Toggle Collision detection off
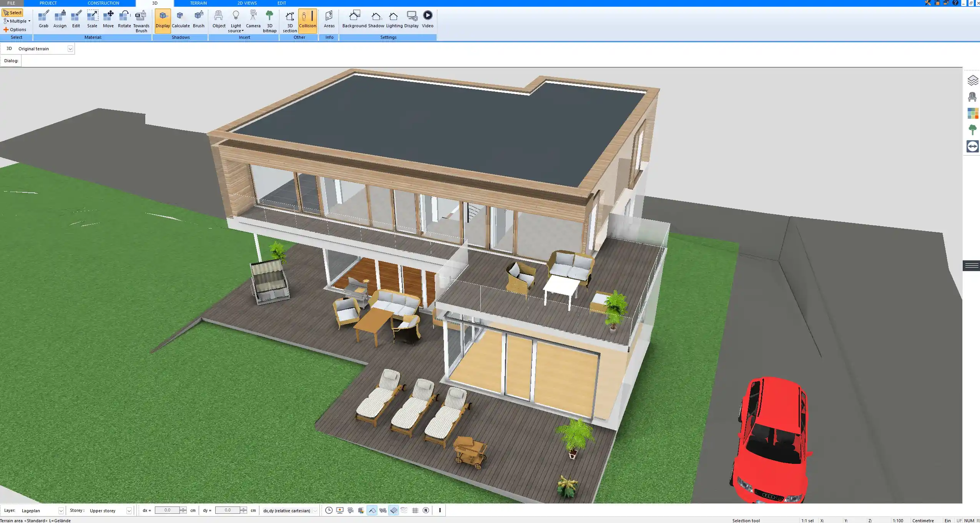Viewport: 980px width, 523px height. pyautogui.click(x=307, y=20)
